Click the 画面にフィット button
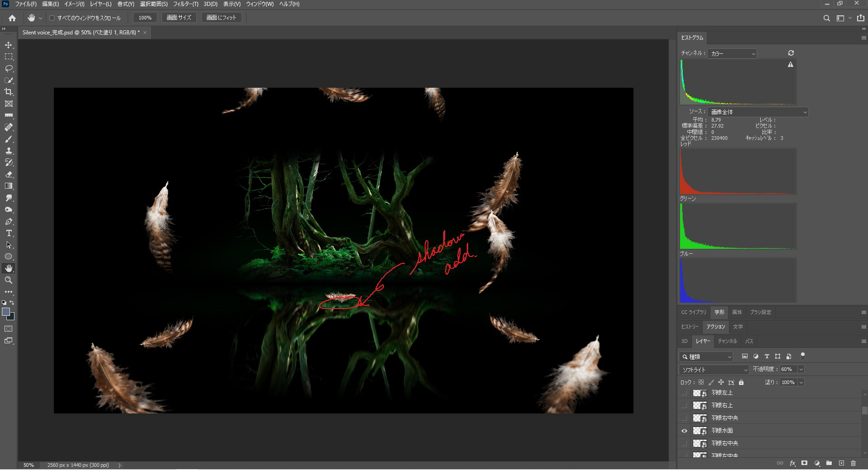This screenshot has width=868, height=470. coord(221,18)
